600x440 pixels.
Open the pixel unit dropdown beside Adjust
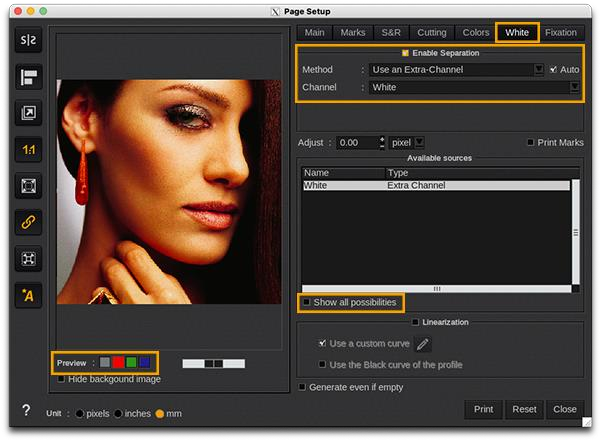pos(419,143)
